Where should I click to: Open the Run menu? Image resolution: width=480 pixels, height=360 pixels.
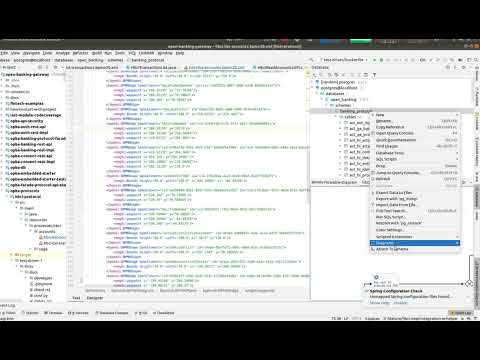pyautogui.click(x=108, y=53)
